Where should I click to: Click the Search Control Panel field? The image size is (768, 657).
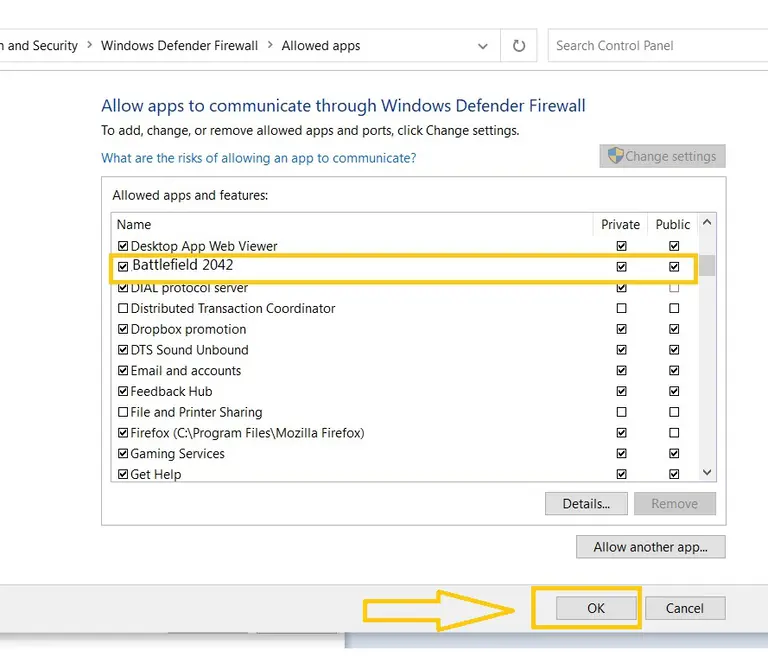point(658,46)
